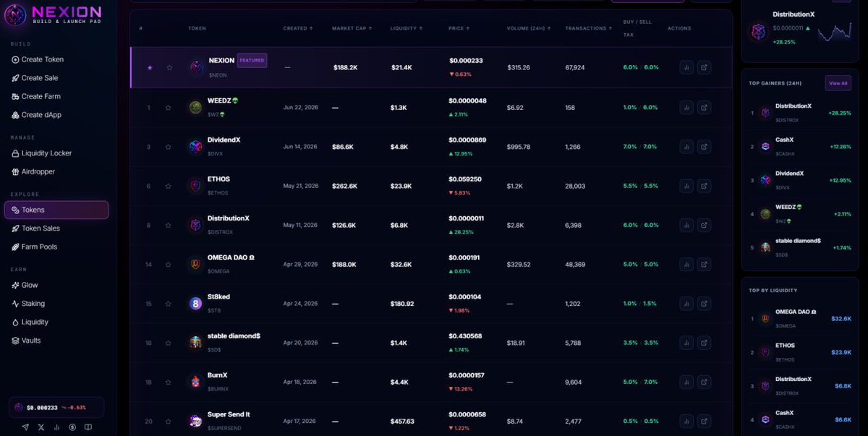This screenshot has height=436, width=868.
Task: Open the bar chart icon in the sidebar footer
Action: [56, 427]
